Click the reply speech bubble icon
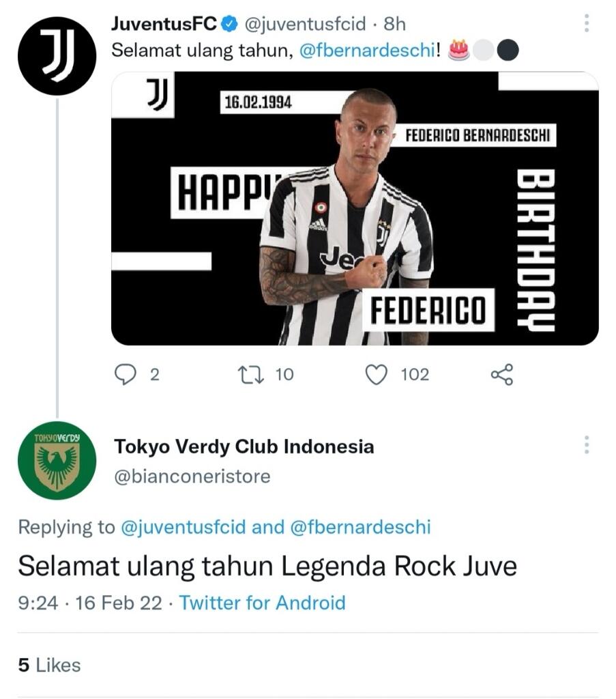 coord(126,374)
